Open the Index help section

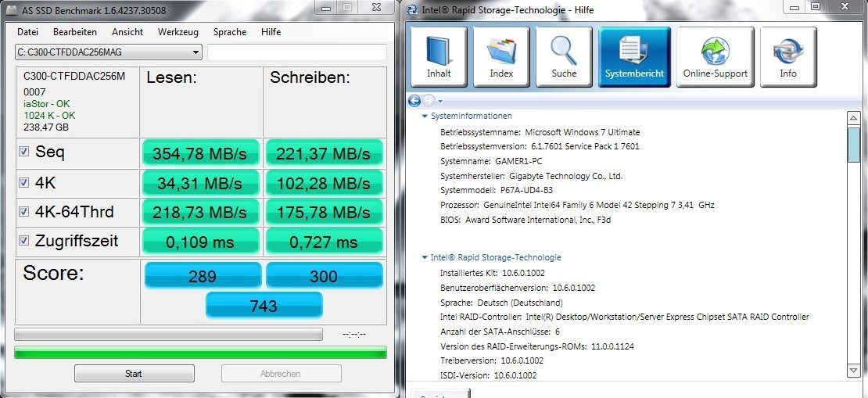pos(501,57)
